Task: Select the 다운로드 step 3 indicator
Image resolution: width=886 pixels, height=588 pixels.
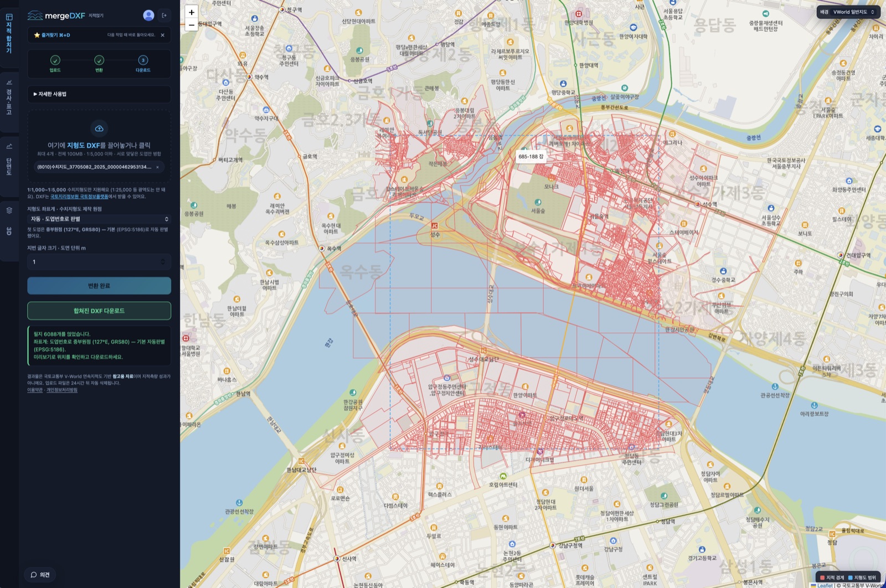Action: coord(143,60)
